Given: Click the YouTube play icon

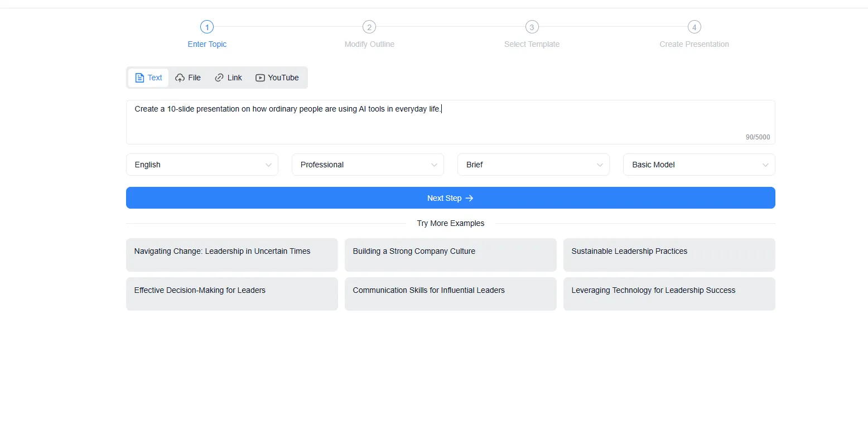Looking at the screenshot, I should click(x=260, y=78).
